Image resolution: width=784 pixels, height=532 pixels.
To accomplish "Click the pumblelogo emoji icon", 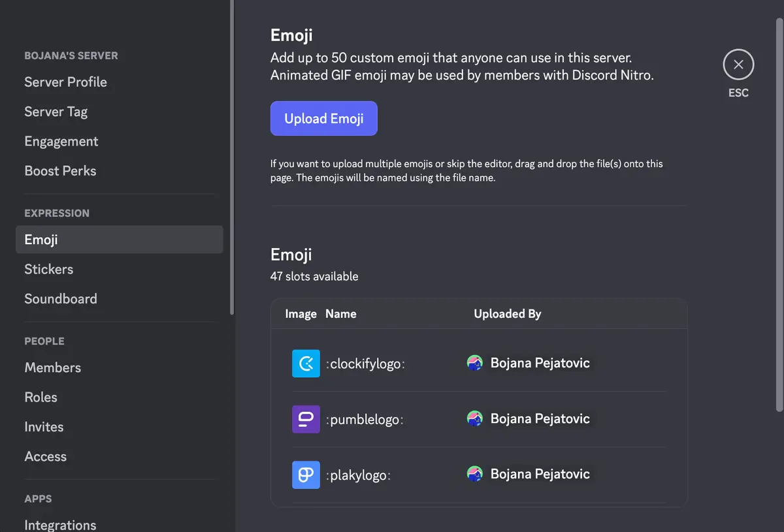I will (305, 419).
